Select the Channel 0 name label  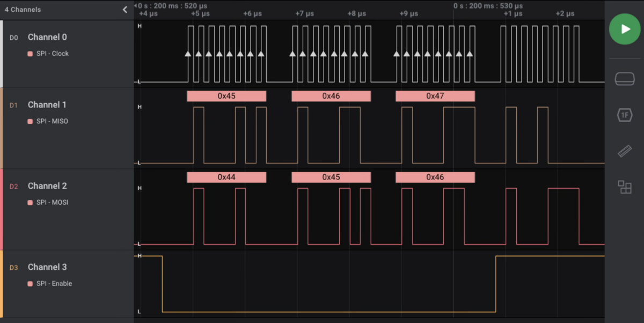[x=47, y=37]
